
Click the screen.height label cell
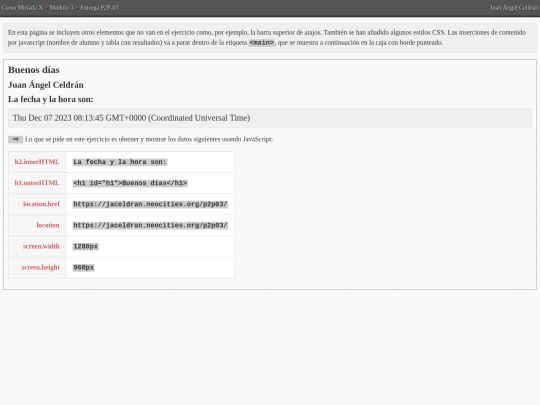click(37, 267)
